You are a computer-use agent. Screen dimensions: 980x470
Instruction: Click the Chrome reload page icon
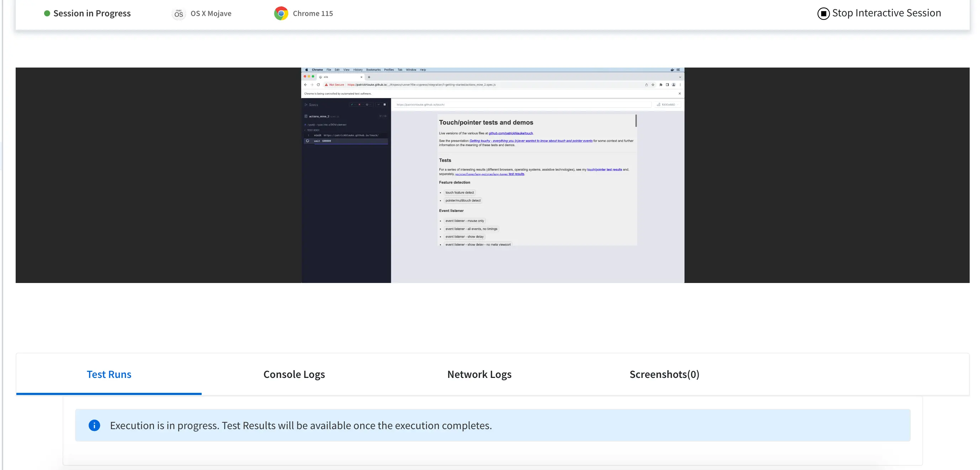(x=318, y=85)
